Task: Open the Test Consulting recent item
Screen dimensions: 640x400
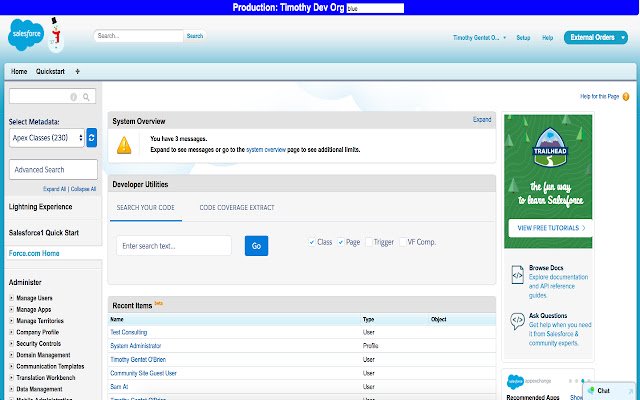Action: (129, 332)
